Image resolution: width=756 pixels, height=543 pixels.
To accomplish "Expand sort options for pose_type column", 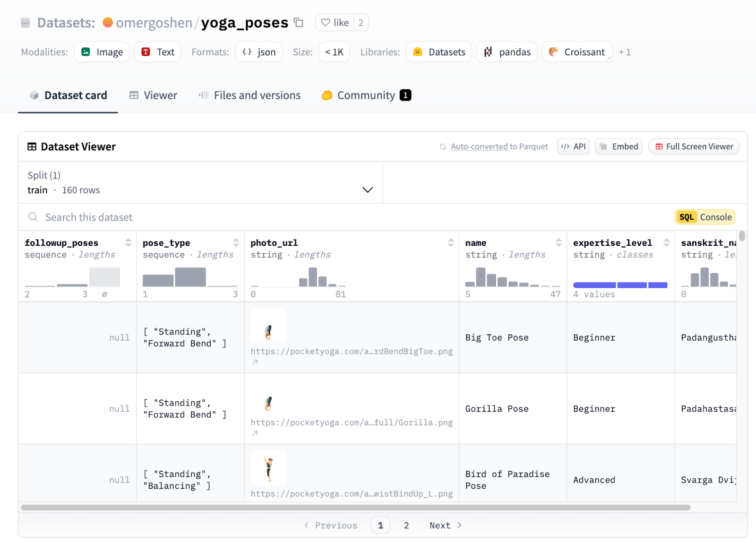I will [236, 243].
